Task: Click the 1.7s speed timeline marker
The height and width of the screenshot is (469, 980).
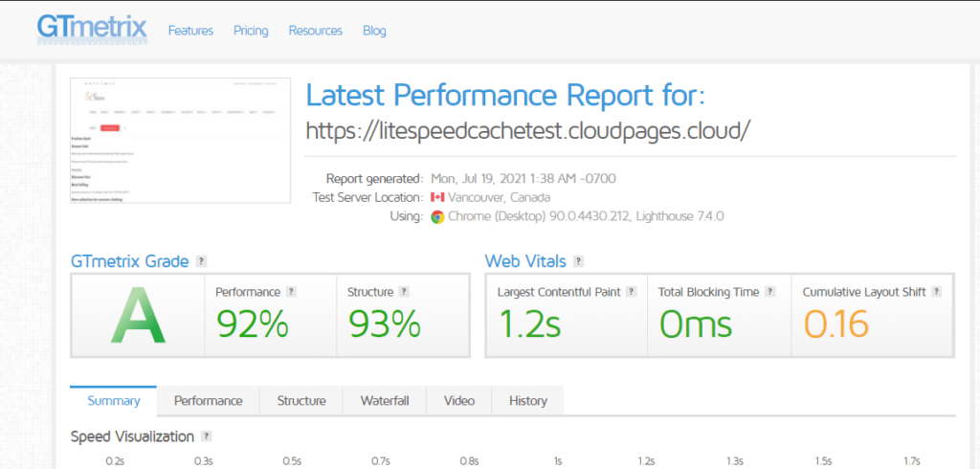Action: point(911,461)
